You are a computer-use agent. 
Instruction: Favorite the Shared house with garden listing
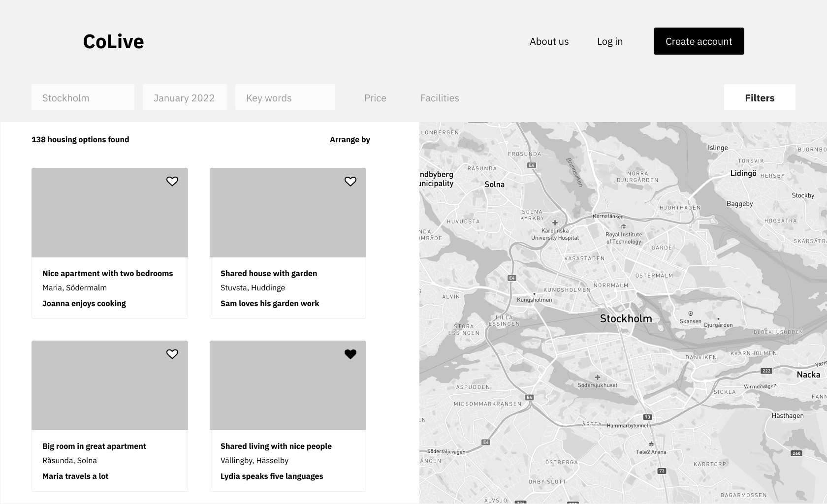(350, 181)
